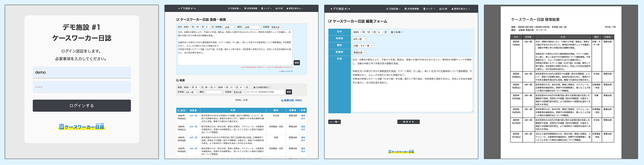Click the デモ施設 #1 brand in the 登録・検索 navbar

(x=187, y=9)
